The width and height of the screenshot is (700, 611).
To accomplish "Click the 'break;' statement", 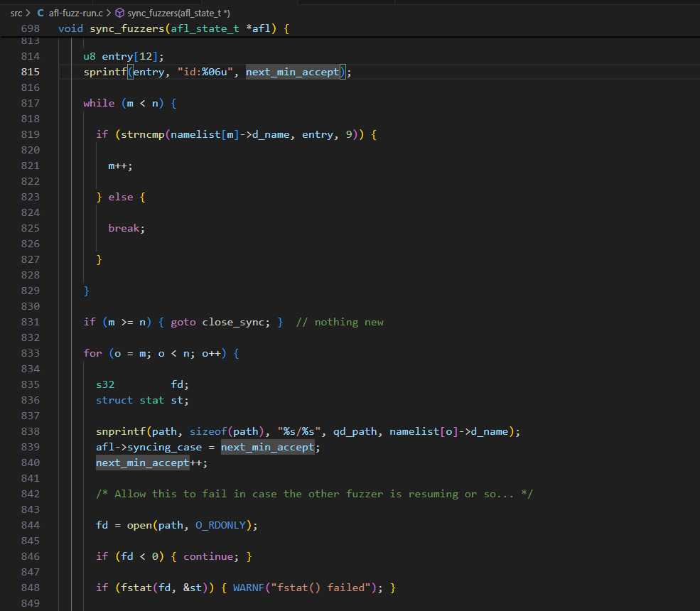I will (x=126, y=228).
